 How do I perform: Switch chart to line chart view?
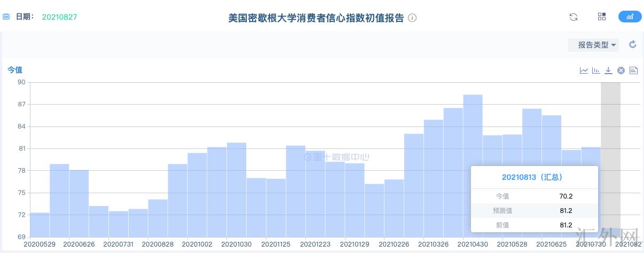pyautogui.click(x=584, y=70)
